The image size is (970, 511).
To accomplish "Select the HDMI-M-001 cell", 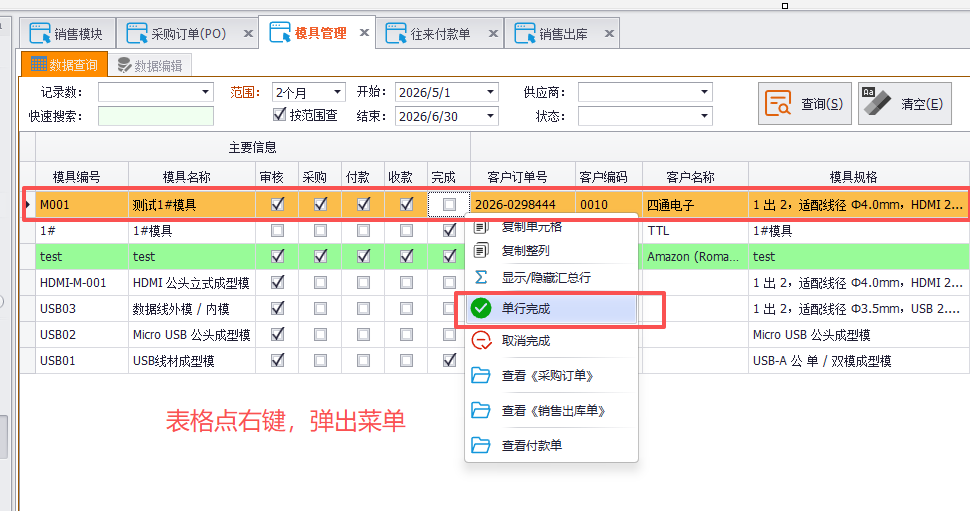I will (82, 282).
